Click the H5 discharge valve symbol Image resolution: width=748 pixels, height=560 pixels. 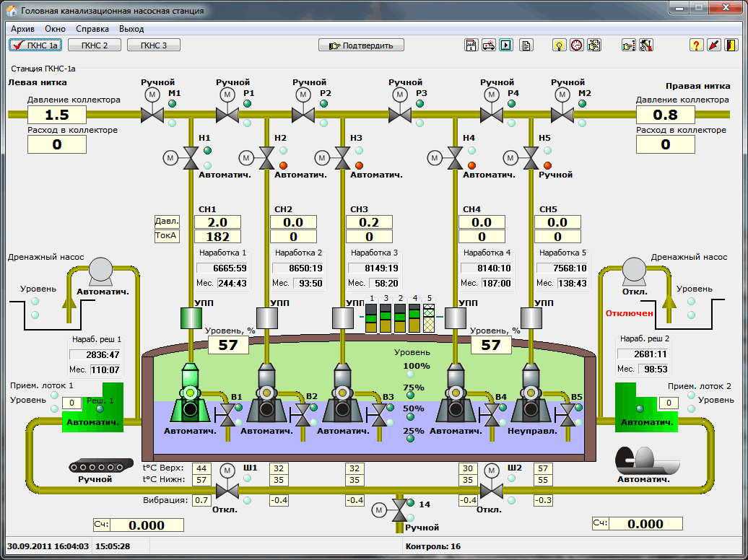pos(531,158)
